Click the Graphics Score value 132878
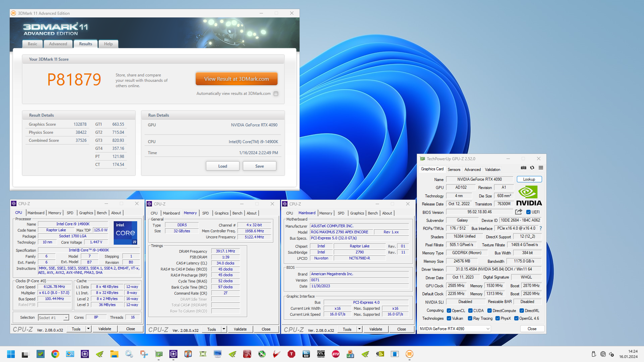The image size is (644, 362). [x=80, y=124]
